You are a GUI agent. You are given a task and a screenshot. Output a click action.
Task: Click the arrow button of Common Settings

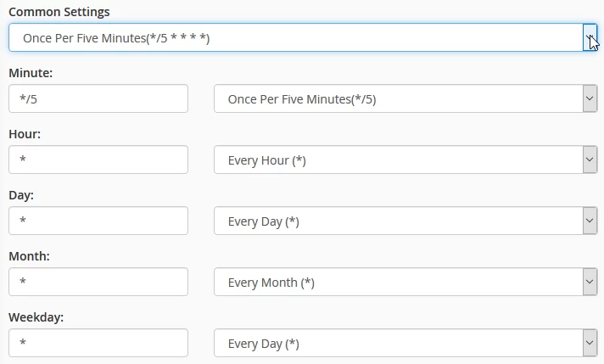590,37
